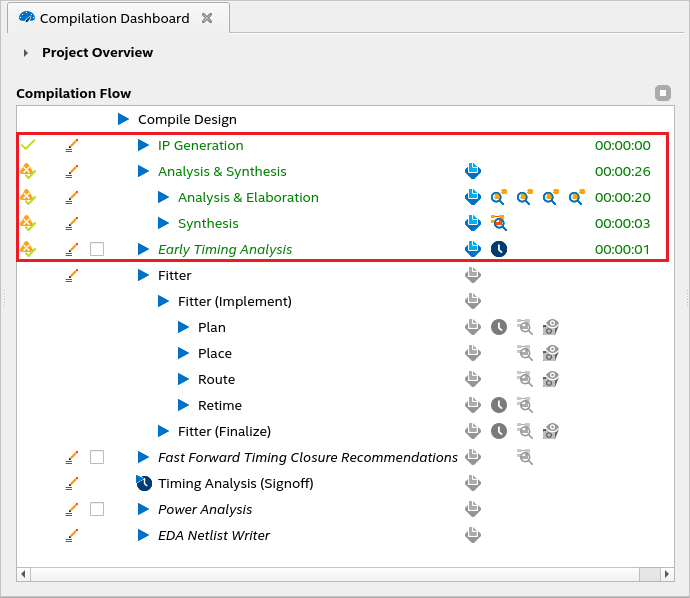Click the Timing Analysis (Signoff) label
This screenshot has width=690, height=598.
(235, 483)
